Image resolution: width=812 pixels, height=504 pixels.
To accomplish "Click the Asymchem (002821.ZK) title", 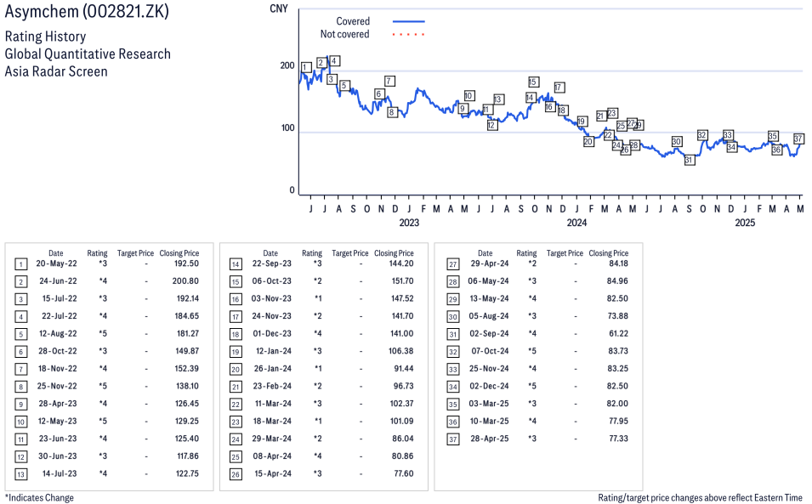I will (x=87, y=11).
